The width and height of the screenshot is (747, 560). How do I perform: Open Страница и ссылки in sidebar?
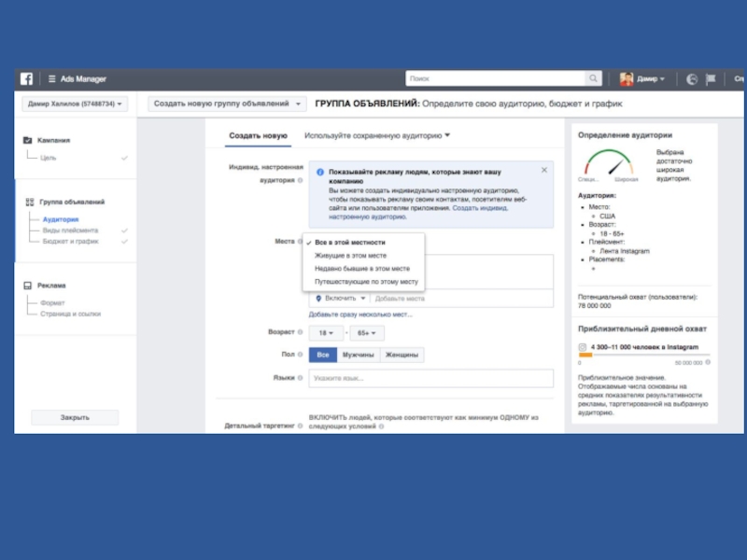pos(71,314)
